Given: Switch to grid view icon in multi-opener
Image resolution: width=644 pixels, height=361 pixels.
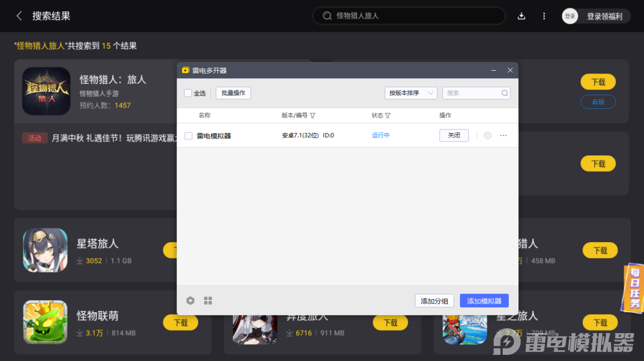Looking at the screenshot, I should point(208,301).
